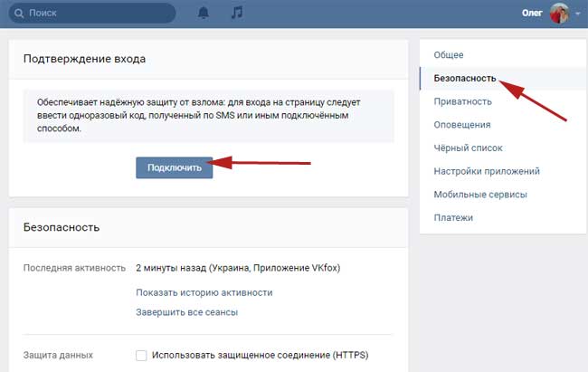Open the Чёрный список section
The image size is (588, 372).
[468, 148]
